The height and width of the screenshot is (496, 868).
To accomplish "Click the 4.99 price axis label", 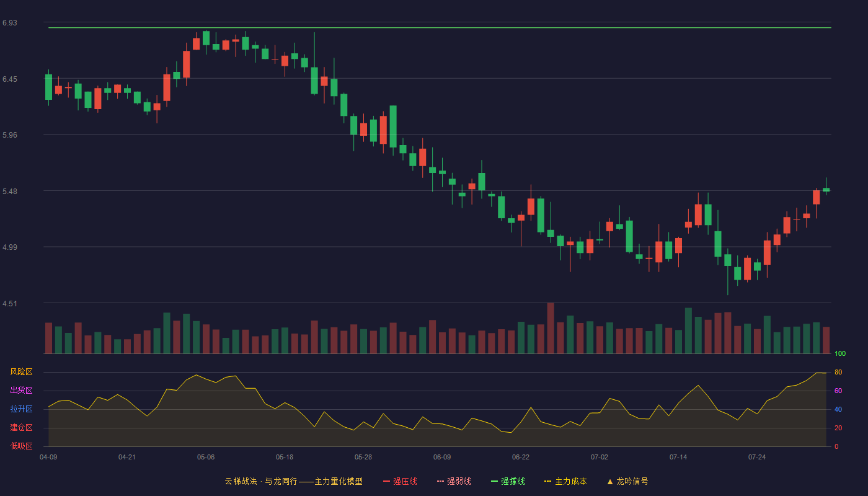I will 10,247.
